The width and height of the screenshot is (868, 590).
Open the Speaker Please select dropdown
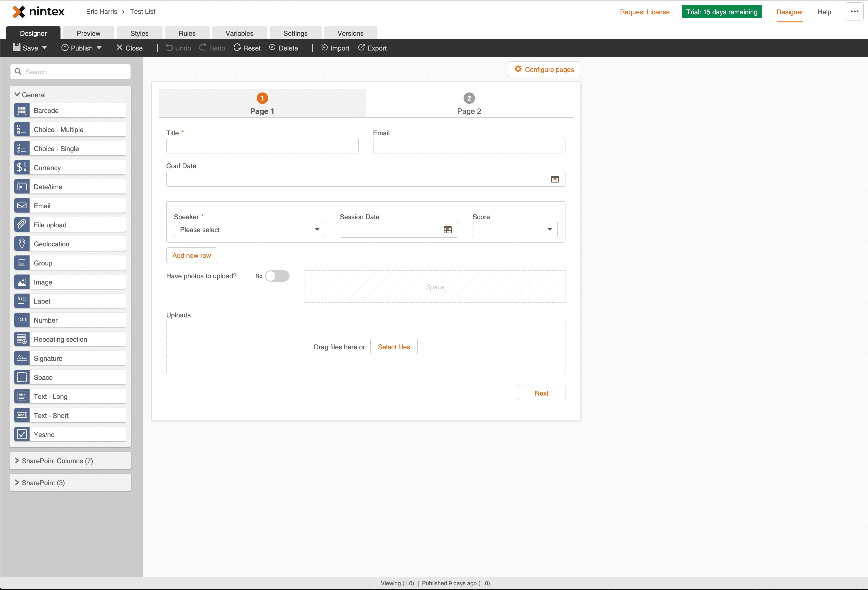[249, 229]
